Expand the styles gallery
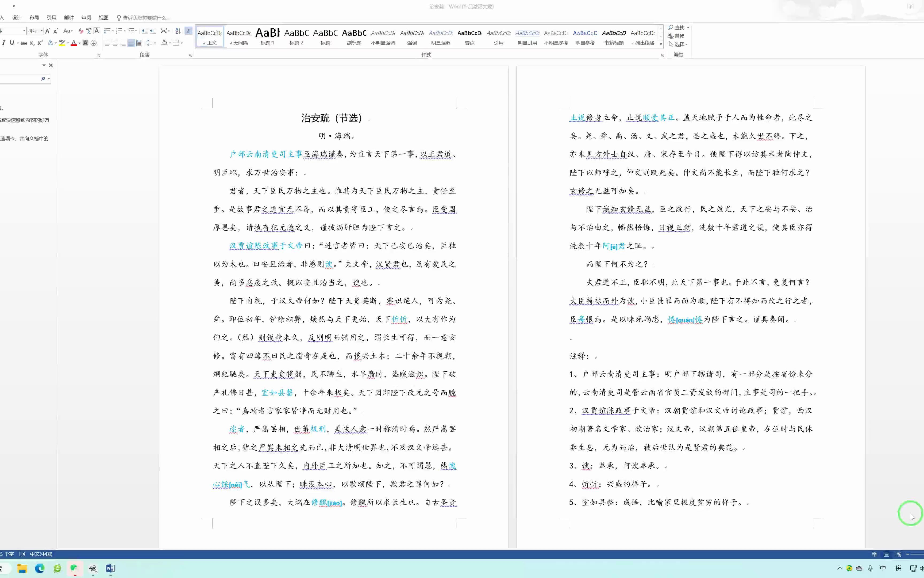Screen dimensions: 924x578 pos(661,44)
